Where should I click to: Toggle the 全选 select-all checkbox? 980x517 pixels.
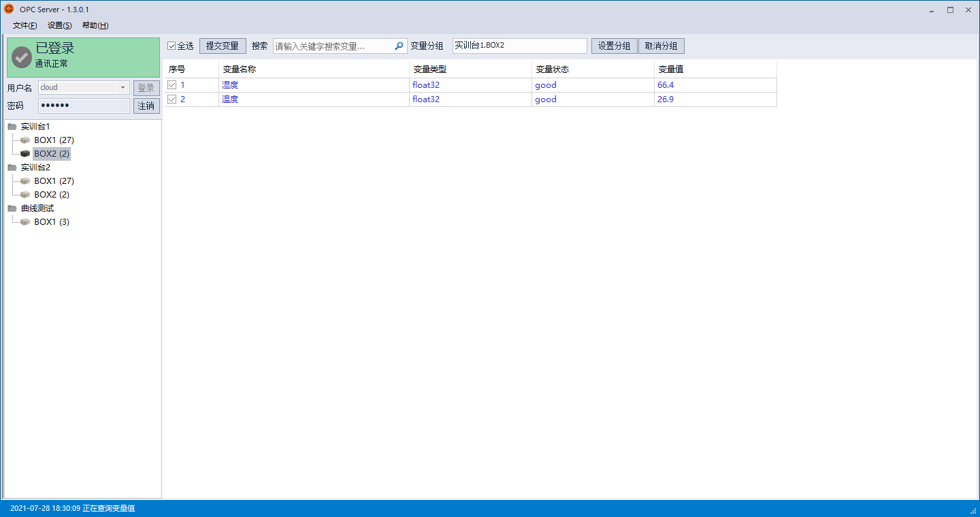[x=171, y=46]
